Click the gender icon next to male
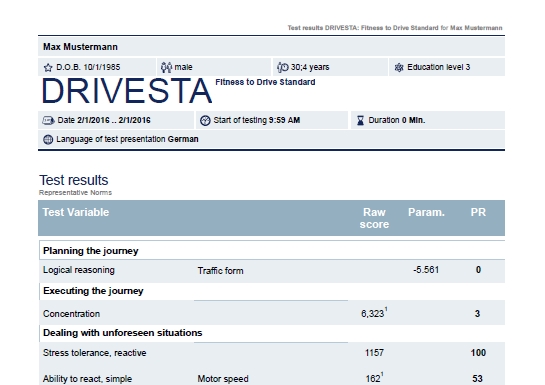 (x=166, y=67)
